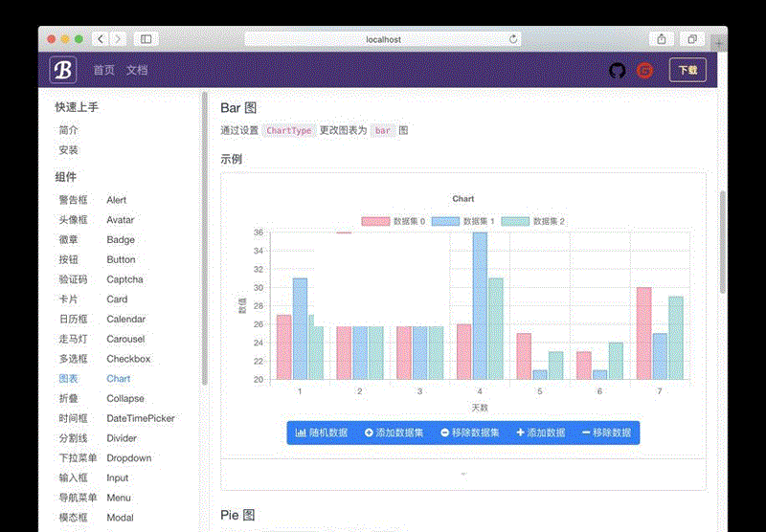Click the Safari share icon

pos(661,39)
